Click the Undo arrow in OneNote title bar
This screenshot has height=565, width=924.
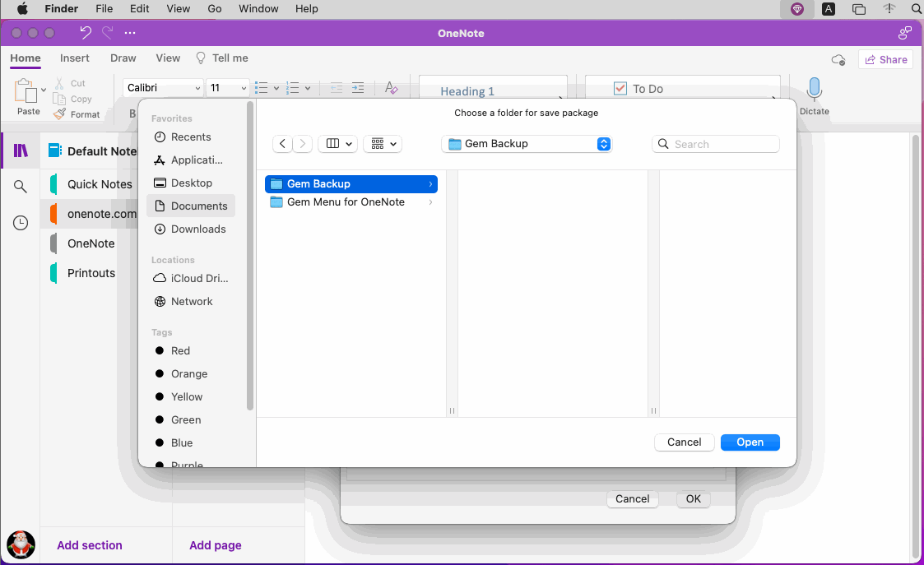click(86, 32)
